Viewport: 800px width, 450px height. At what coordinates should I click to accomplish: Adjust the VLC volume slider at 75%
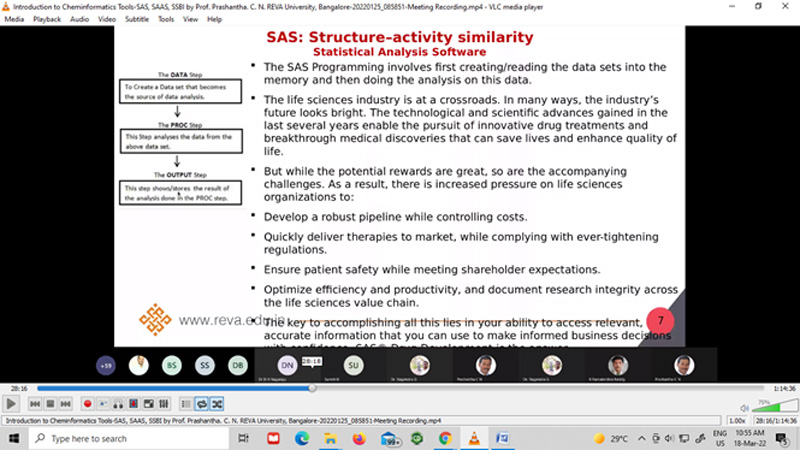pos(775,406)
